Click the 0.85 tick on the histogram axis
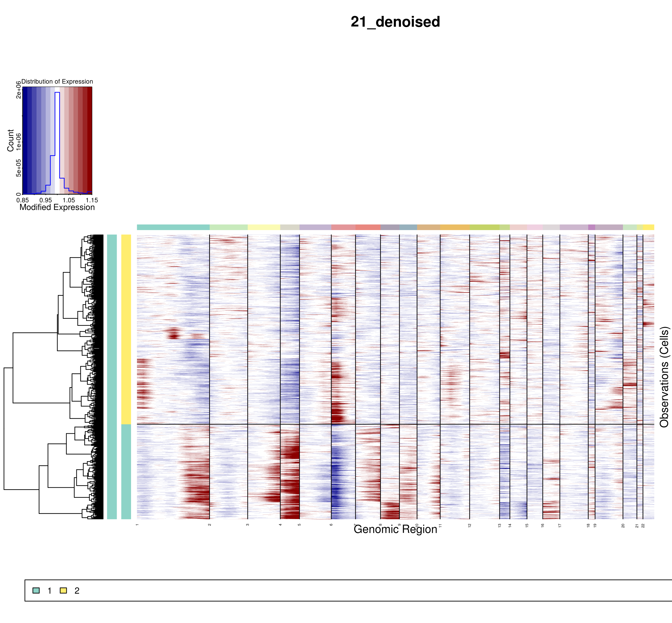The height and width of the screenshot is (623, 672). (23, 200)
